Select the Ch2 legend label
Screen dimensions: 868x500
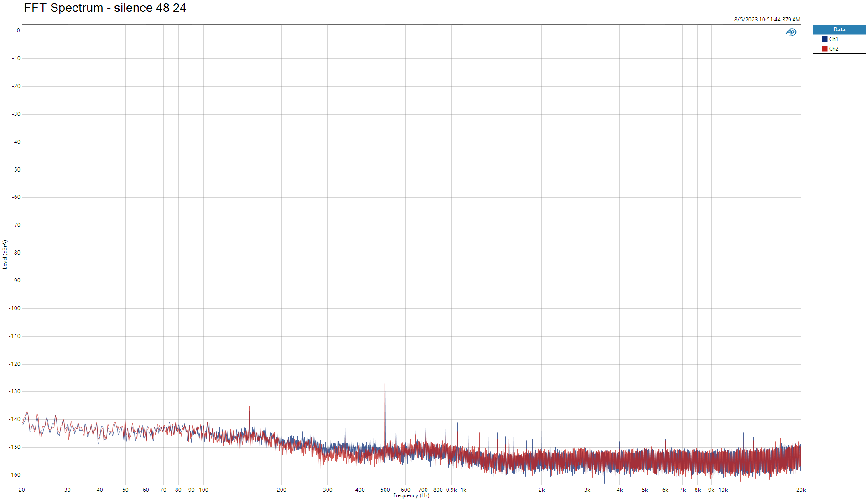pos(833,49)
